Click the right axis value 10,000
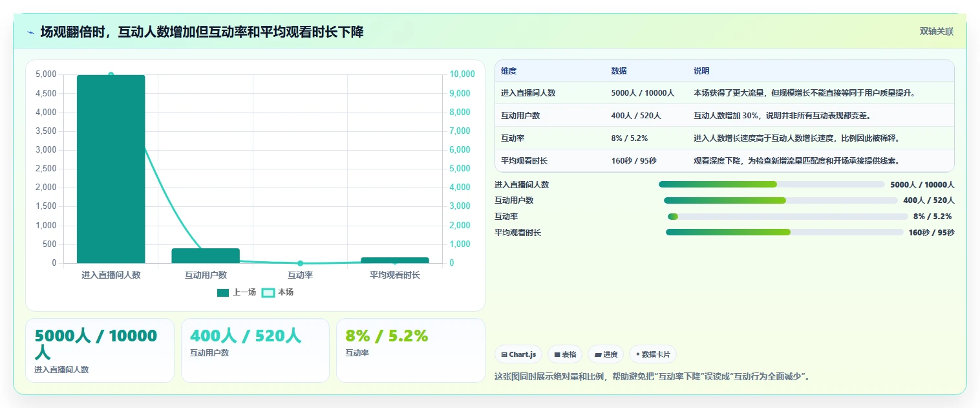Screen dimensions: 980x408 pyautogui.click(x=462, y=74)
